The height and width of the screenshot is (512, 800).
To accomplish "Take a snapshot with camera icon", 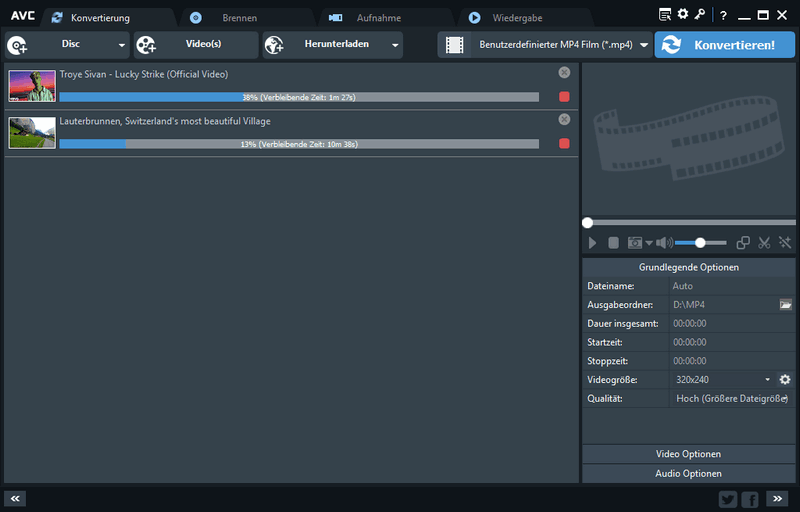I will point(635,243).
